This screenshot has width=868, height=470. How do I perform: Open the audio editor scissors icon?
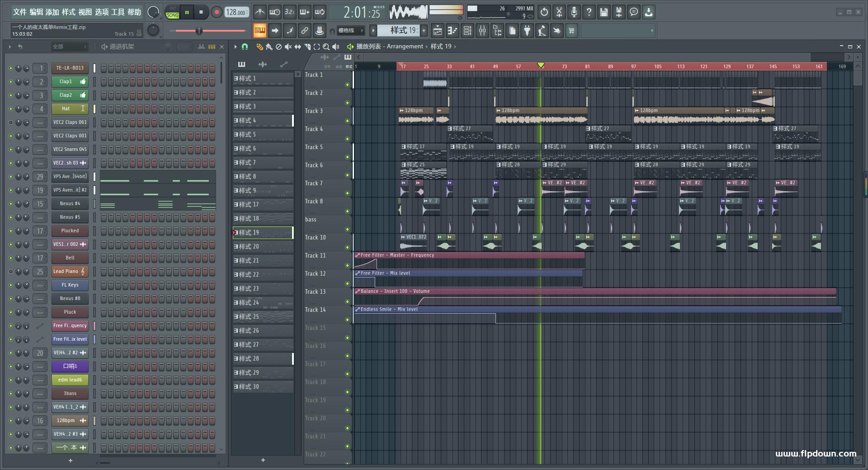coord(559,12)
